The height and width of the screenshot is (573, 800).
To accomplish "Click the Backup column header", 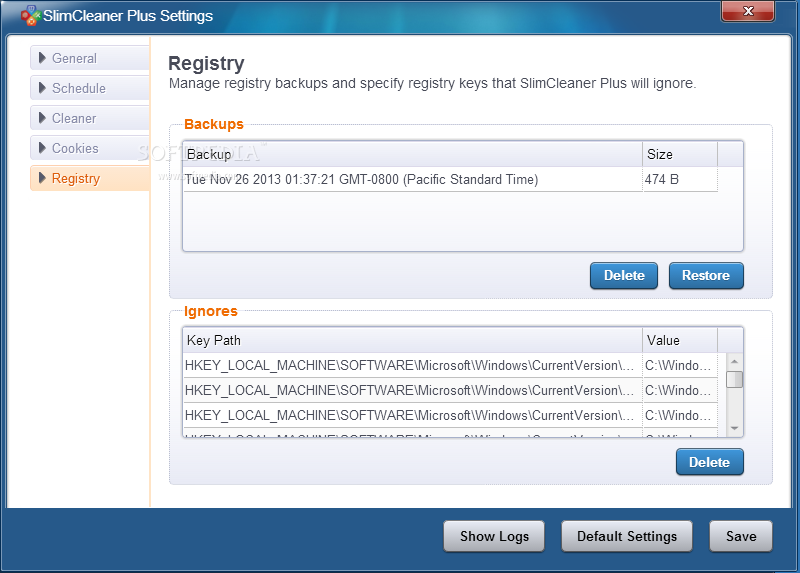I will pyautogui.click(x=412, y=154).
